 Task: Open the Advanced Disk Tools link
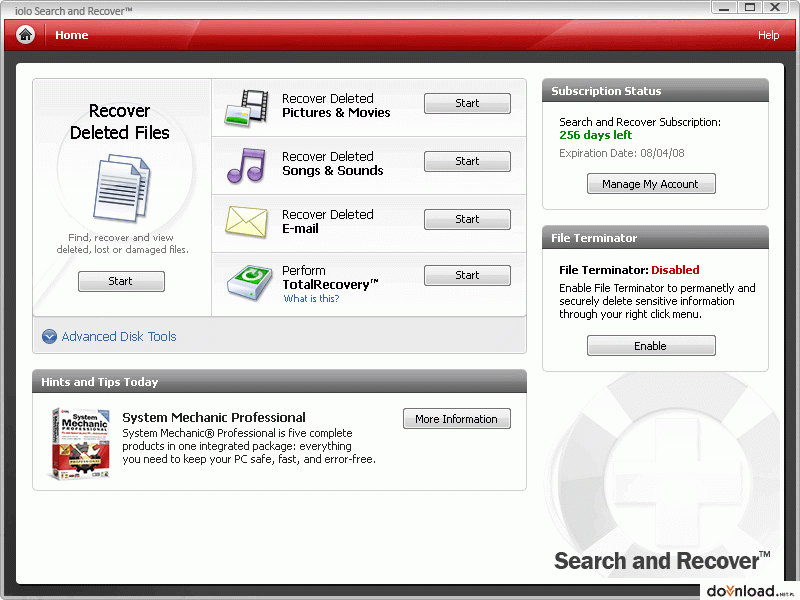click(119, 337)
